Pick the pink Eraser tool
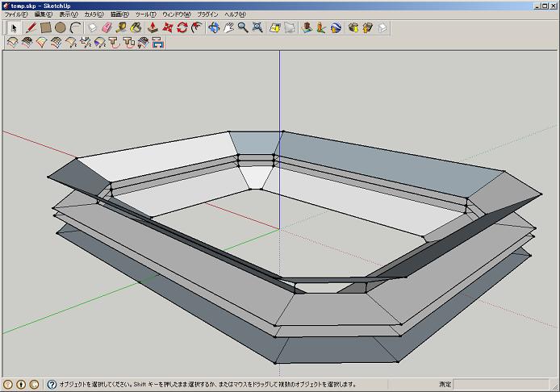The image size is (560, 392). tap(107, 27)
